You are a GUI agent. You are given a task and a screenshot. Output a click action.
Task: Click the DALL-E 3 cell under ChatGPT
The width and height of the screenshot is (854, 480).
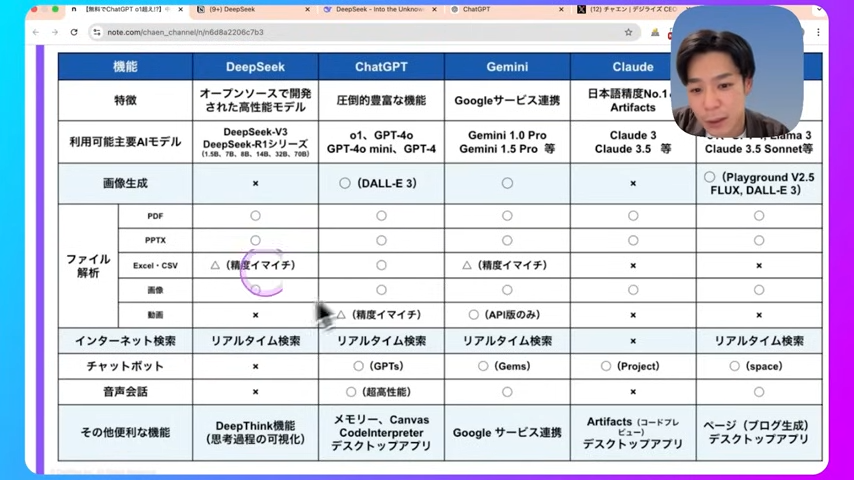click(x=381, y=184)
